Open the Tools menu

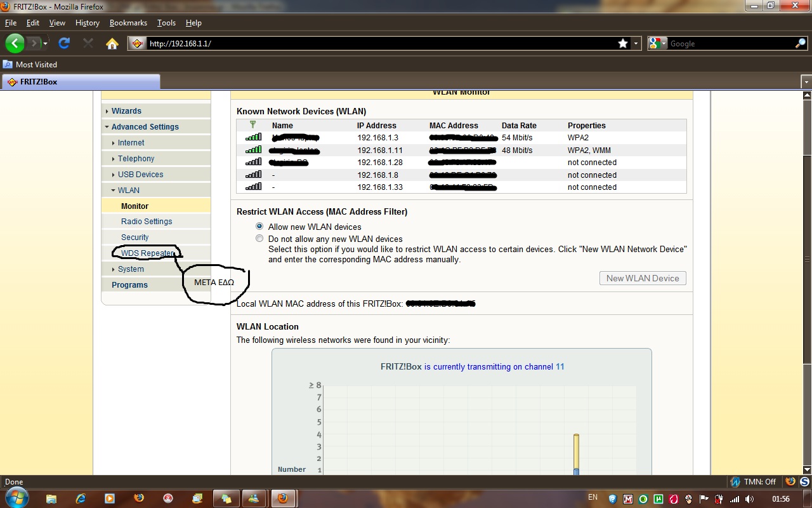click(x=166, y=23)
